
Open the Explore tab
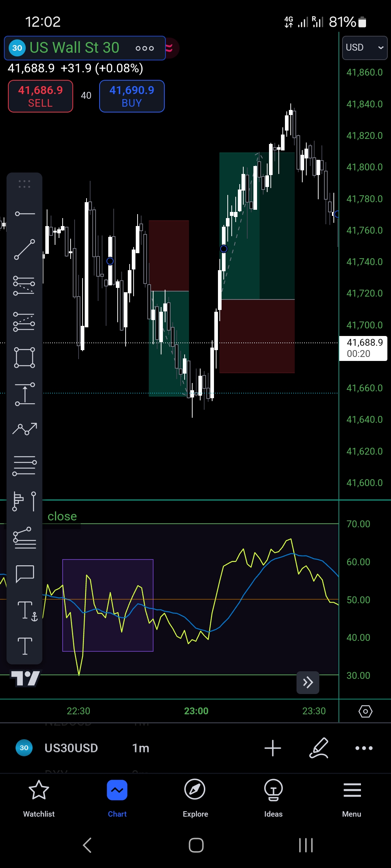pos(195,799)
